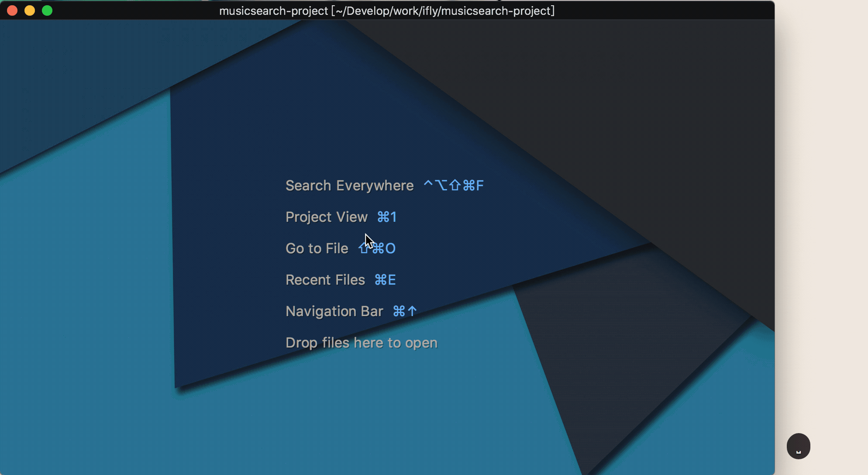The image size is (868, 475).
Task: Click empty title bar right of the title
Action: pos(664,10)
